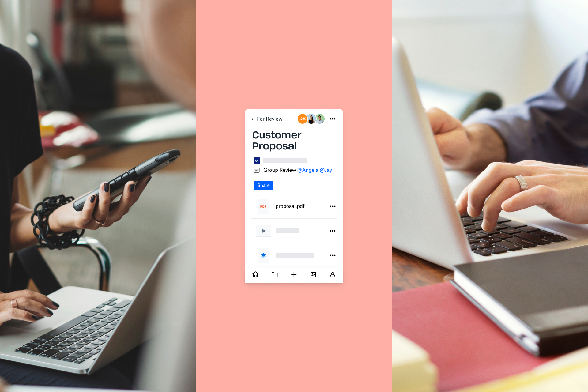Select the Gallery view icon
Screen dimensions: 588x392
[313, 274]
